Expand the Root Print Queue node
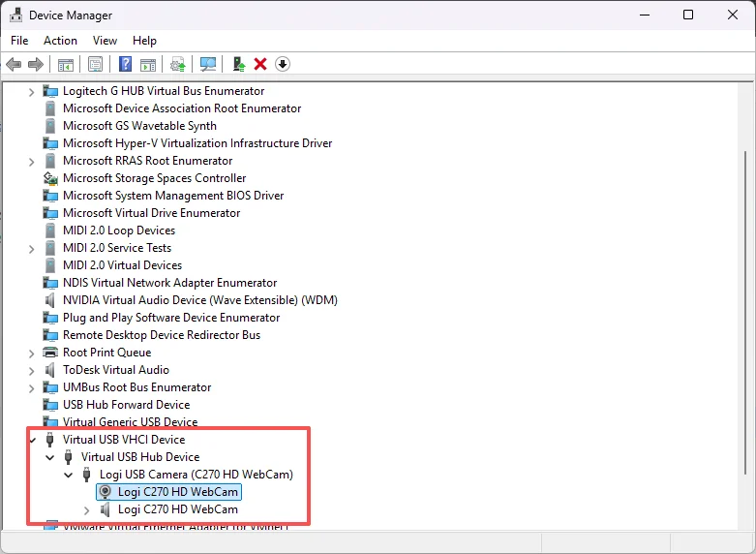 (31, 354)
